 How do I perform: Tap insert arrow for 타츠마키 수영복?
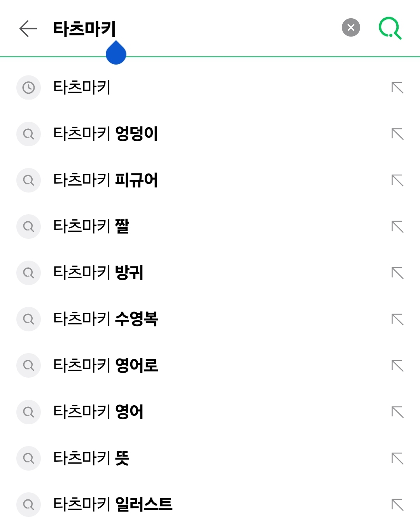point(397,319)
